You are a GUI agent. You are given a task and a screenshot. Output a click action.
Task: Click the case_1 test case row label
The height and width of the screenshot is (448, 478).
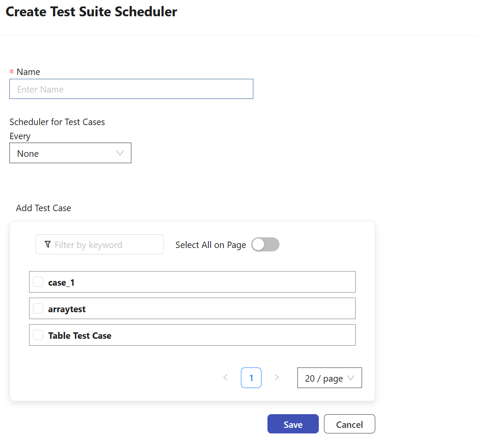pyautogui.click(x=61, y=283)
